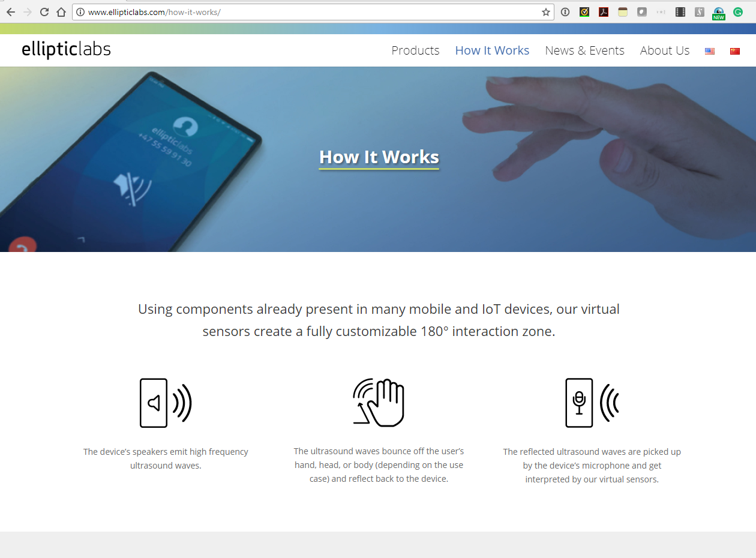Click the '180° interaction zone' intro paragraph
Image resolution: width=756 pixels, height=558 pixels.
(x=379, y=320)
